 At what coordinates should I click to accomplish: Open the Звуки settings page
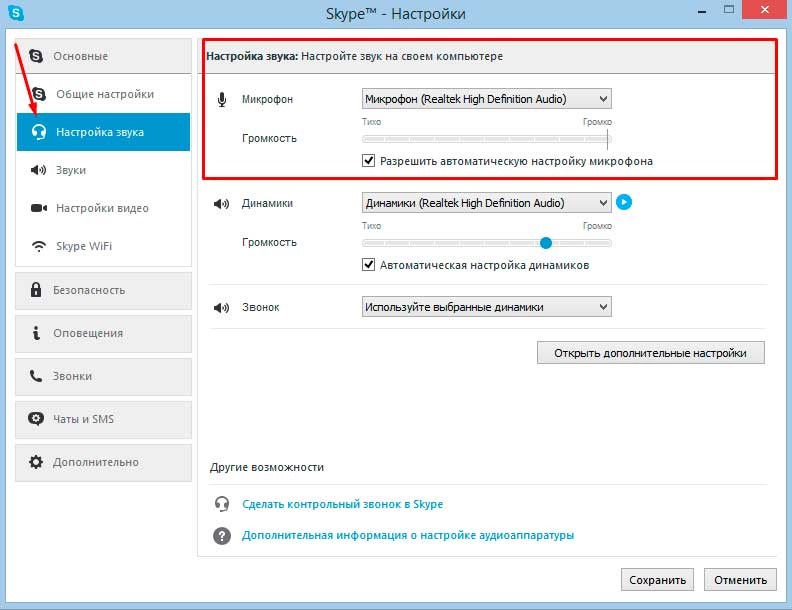[x=104, y=170]
